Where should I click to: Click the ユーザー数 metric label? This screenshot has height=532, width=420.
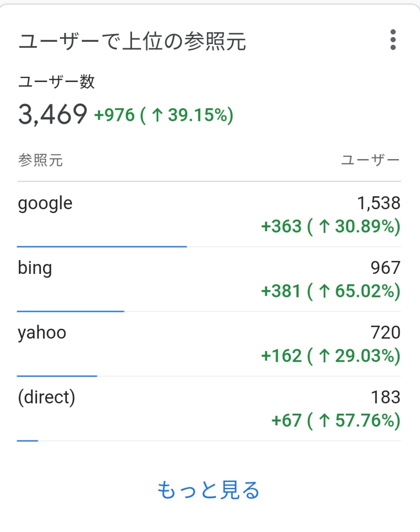57,82
